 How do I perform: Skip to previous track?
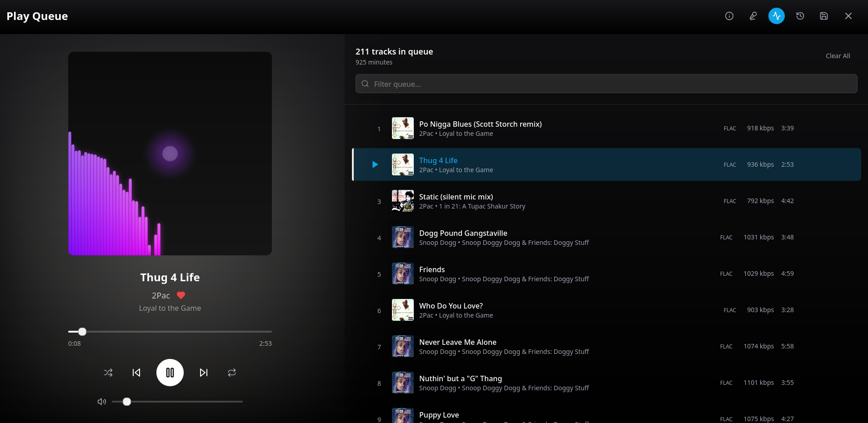point(136,373)
